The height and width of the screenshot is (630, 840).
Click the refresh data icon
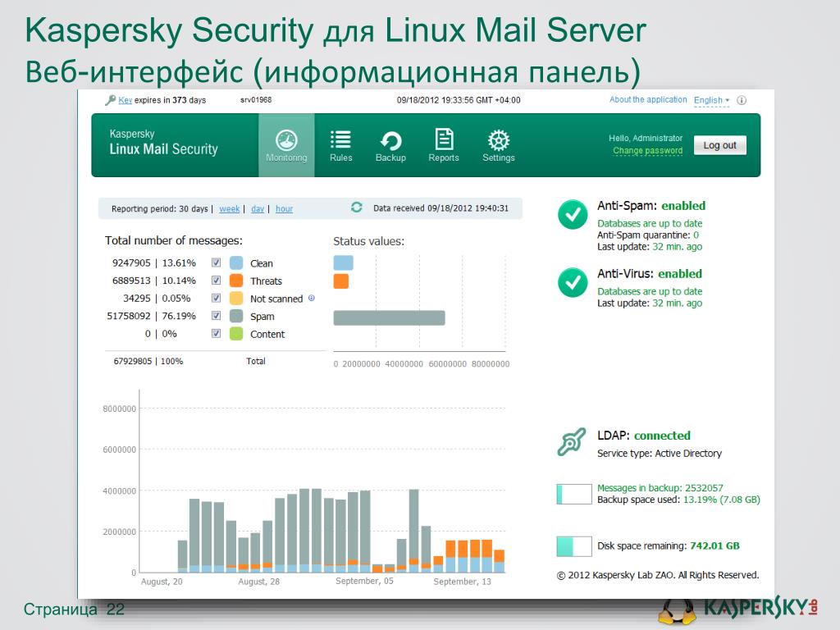click(356, 208)
